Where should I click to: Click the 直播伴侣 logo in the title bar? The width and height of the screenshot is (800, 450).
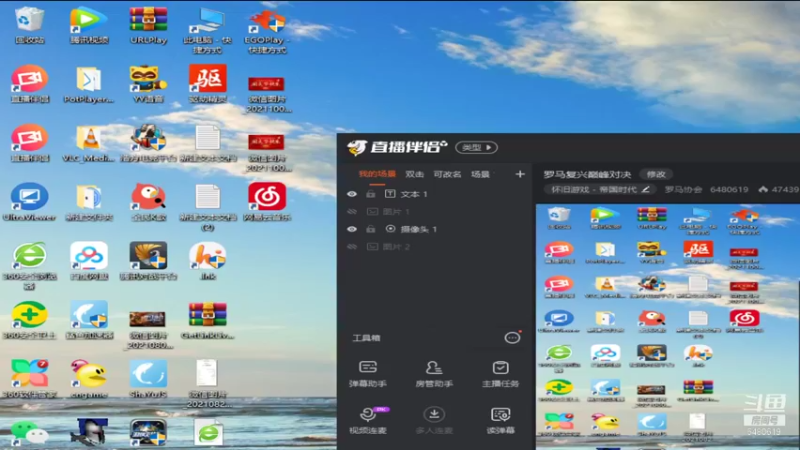pos(396,147)
